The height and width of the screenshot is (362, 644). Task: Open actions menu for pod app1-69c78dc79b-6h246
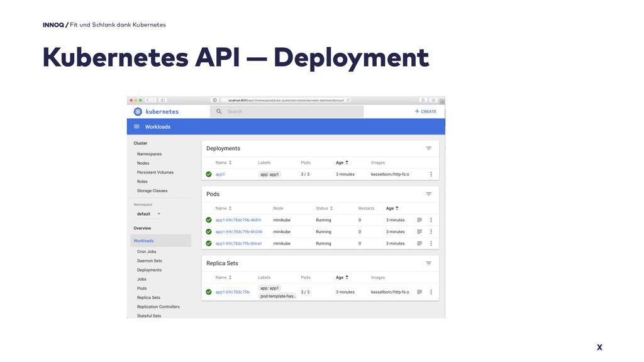431,232
